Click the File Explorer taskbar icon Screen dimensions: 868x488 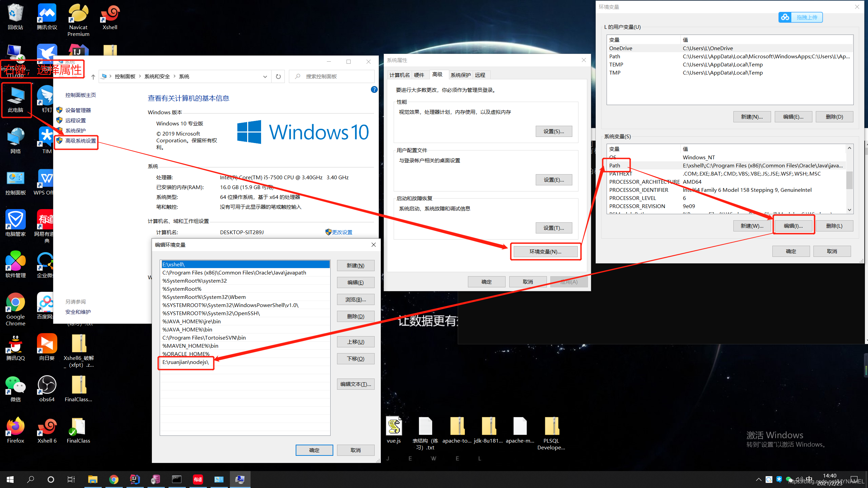[x=93, y=479]
